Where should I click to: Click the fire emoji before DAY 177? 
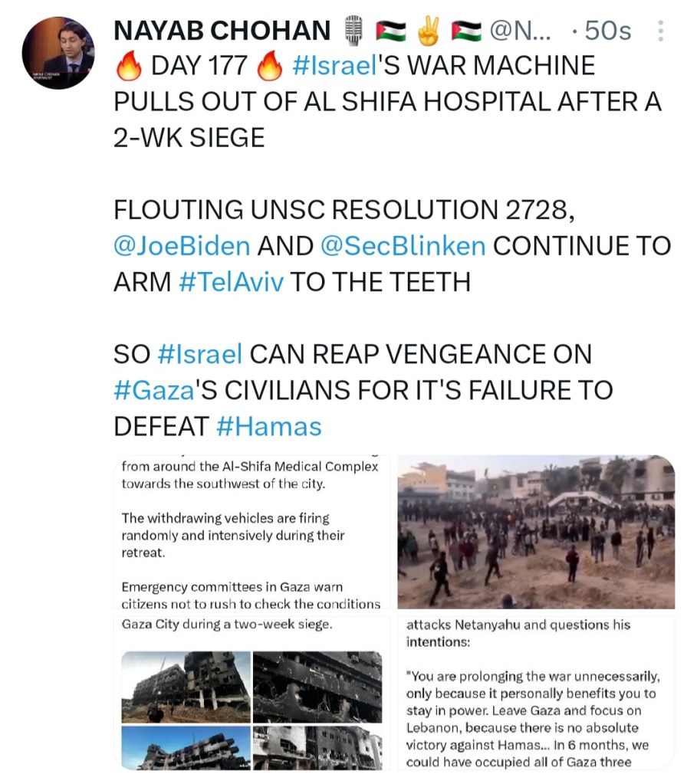[x=129, y=67]
